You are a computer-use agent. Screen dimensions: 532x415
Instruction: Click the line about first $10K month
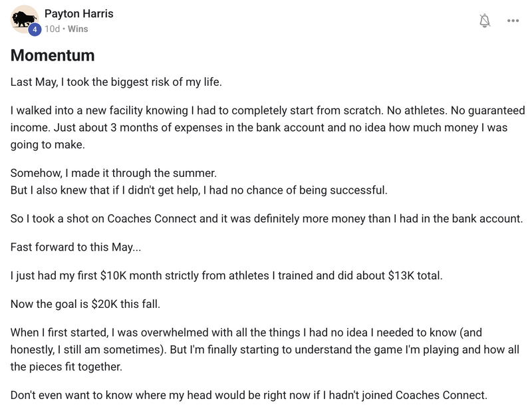pyautogui.click(x=226, y=275)
